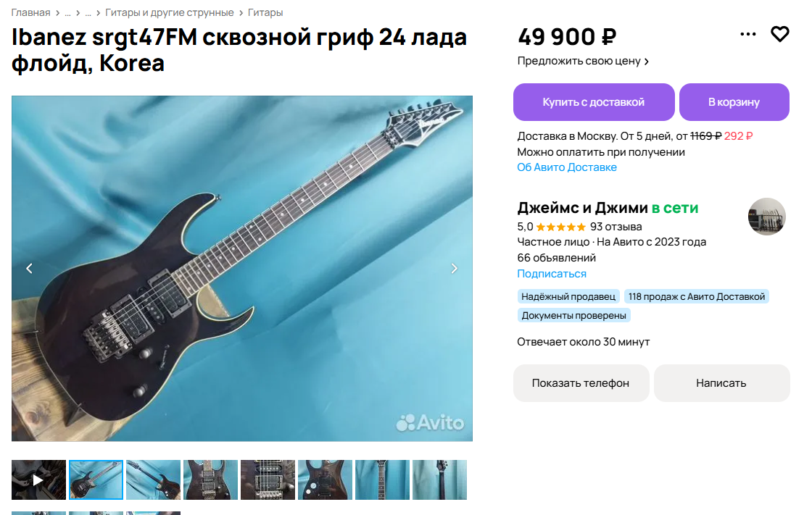This screenshot has width=812, height=515.
Task: Open seller avatar of Джеймс и Джими
Action: (767, 217)
